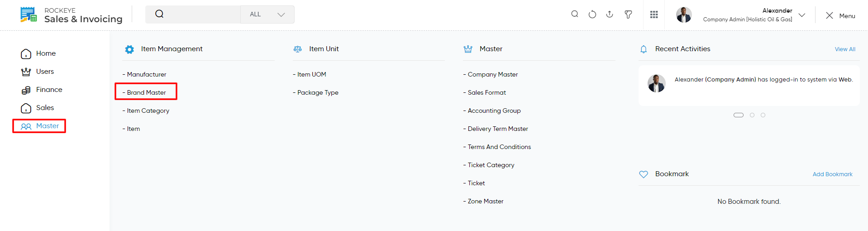
Task: Select first activity carousel indicator
Action: coord(739,115)
